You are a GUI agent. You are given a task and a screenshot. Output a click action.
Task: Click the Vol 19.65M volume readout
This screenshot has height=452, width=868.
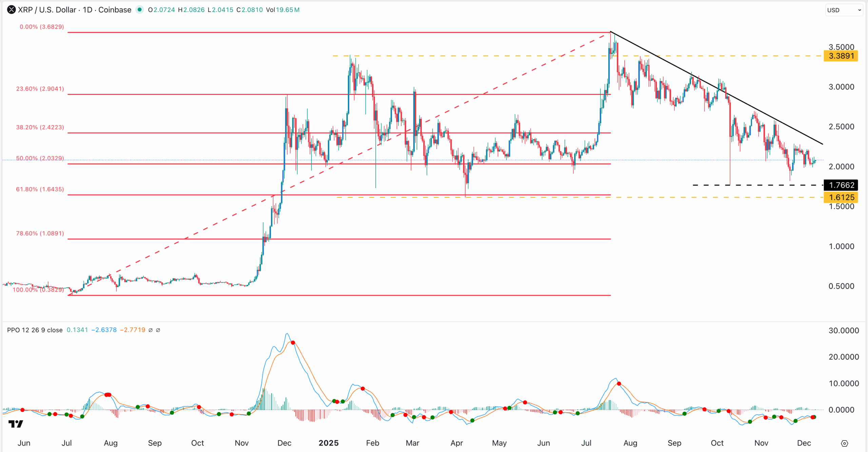click(x=283, y=10)
